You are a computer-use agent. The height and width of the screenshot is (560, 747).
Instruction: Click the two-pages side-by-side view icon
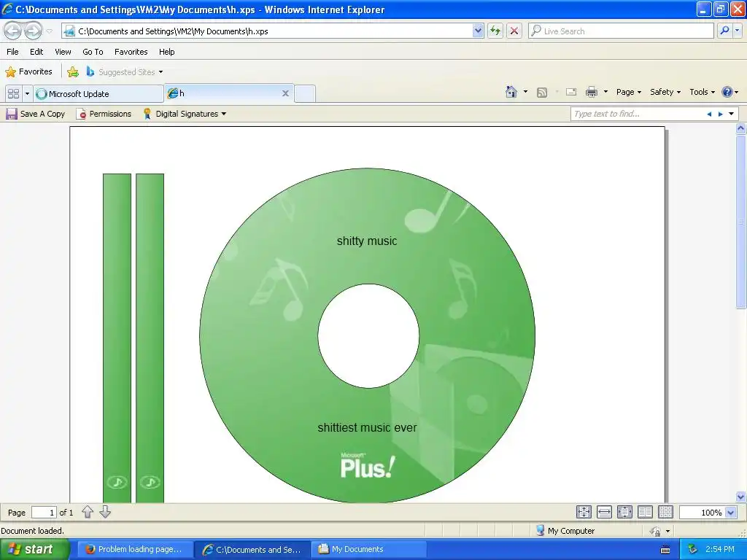coord(645,512)
